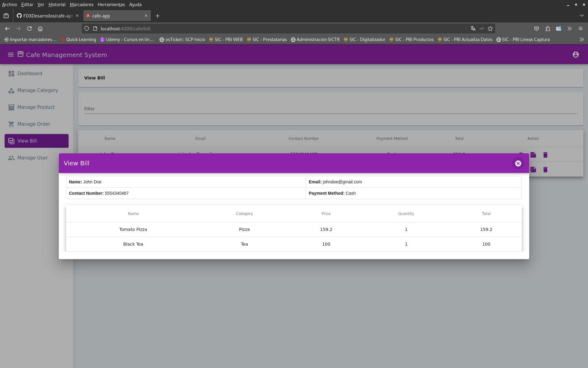Delete the first bill row
This screenshot has width=588, height=368.
(545, 155)
